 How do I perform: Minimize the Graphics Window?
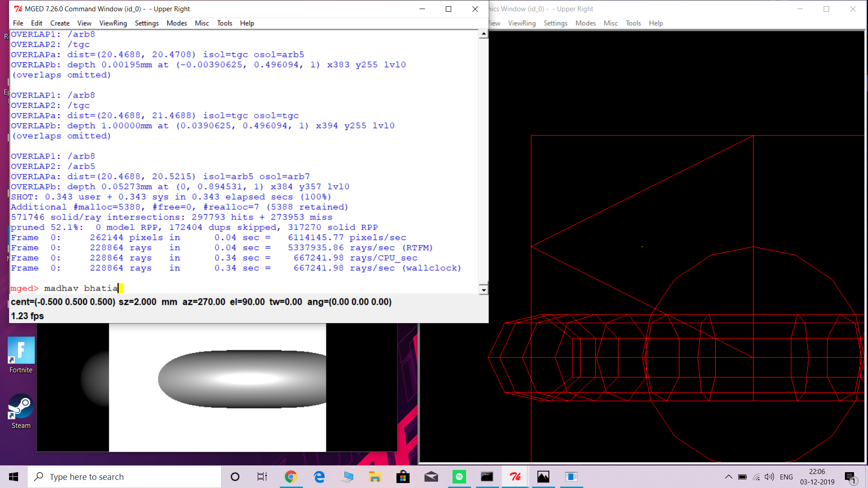pyautogui.click(x=800, y=9)
